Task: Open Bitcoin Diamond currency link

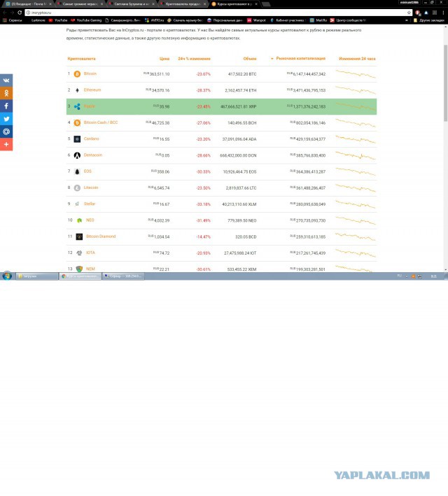Action: [101, 236]
